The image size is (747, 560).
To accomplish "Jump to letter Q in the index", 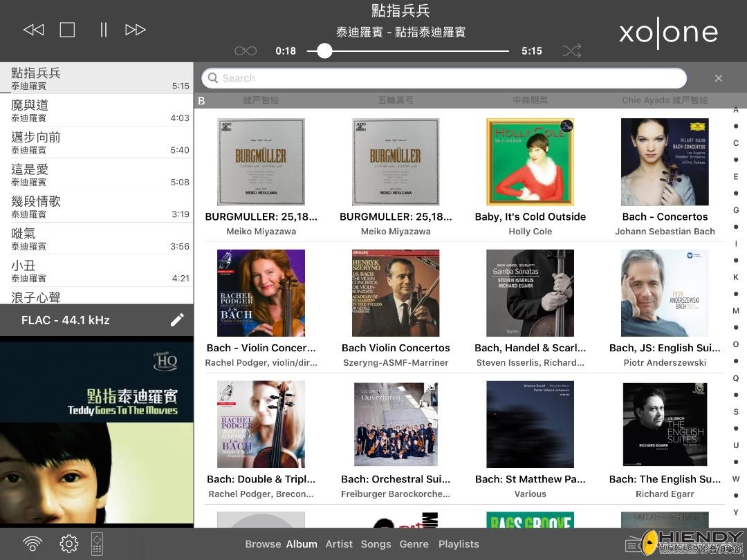I will 736,378.
